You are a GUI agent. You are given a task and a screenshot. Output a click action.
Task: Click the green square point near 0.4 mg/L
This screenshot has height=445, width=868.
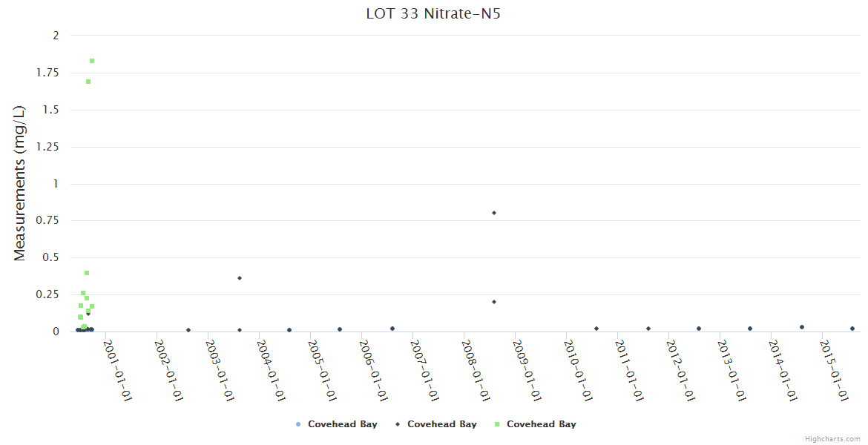click(87, 273)
